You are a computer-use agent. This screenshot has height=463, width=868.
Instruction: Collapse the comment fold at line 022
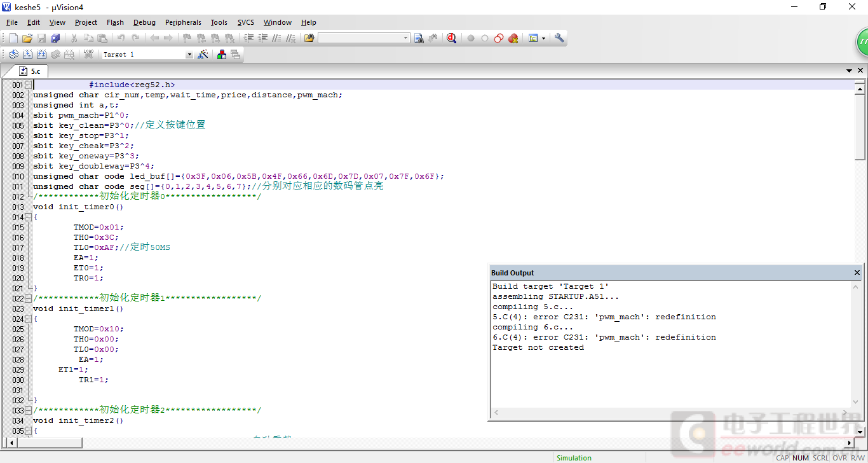pos(29,298)
